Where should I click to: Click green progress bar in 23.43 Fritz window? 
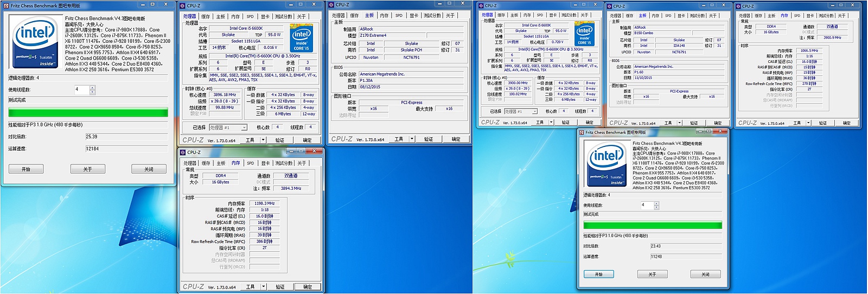(x=653, y=225)
